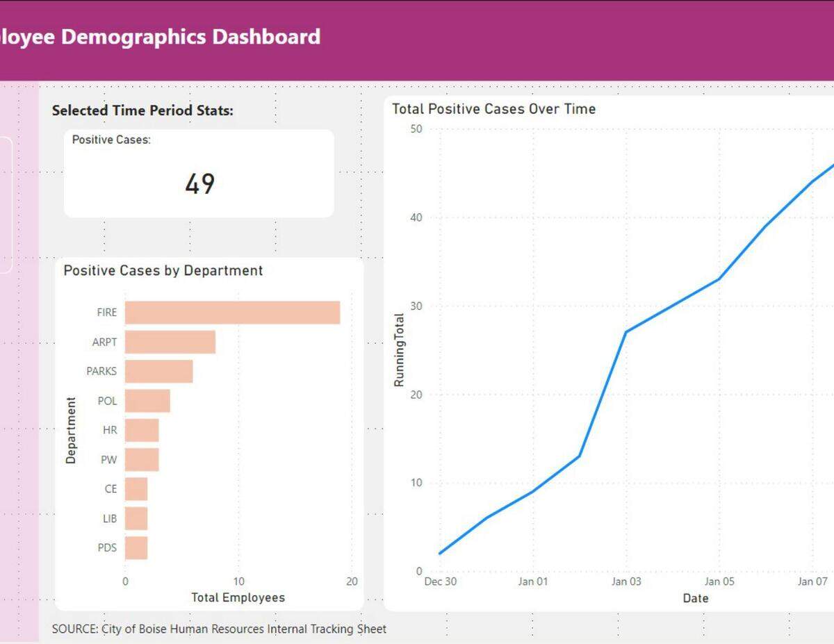The width and height of the screenshot is (834, 644).
Task: Click the line point at Jan 03
Action: (626, 332)
